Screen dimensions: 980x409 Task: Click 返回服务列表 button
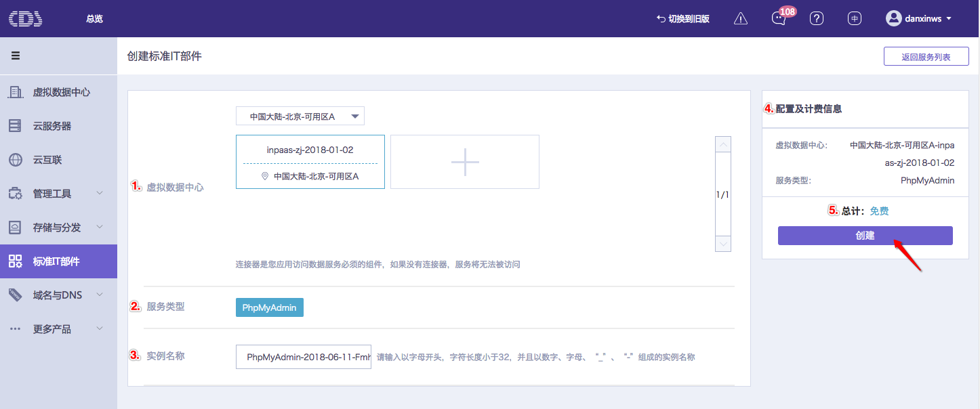pyautogui.click(x=925, y=57)
